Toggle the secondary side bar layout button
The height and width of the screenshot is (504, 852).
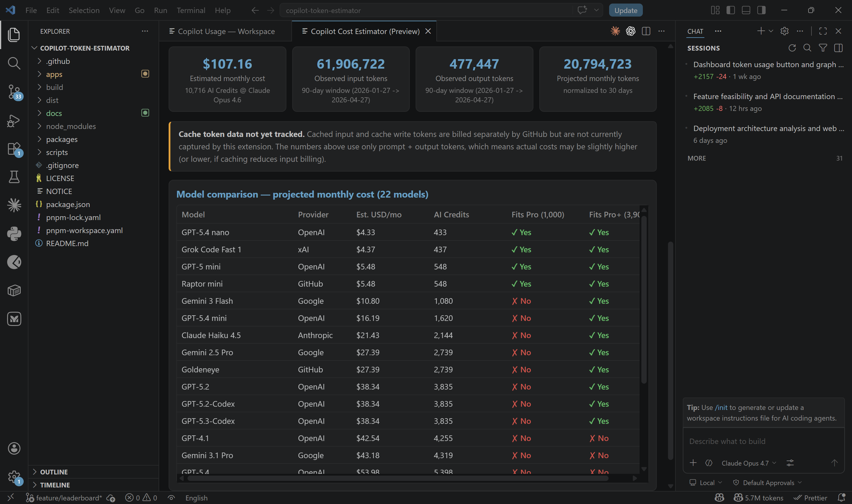coord(761,10)
